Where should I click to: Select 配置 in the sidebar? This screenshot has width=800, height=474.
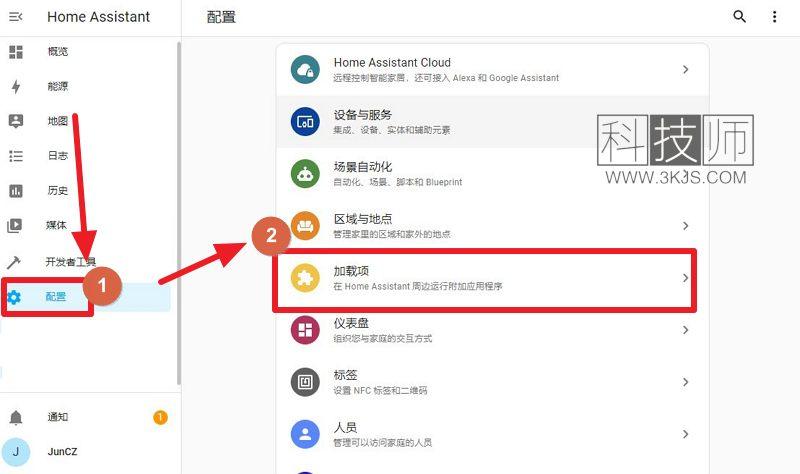click(x=56, y=297)
